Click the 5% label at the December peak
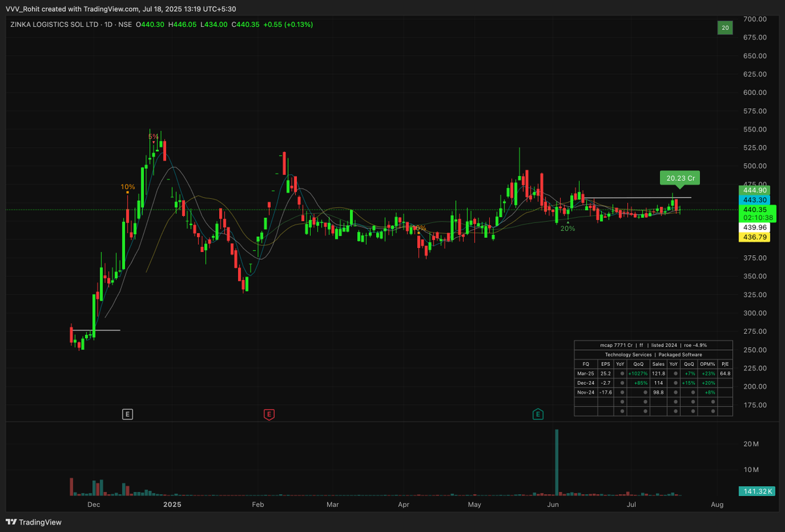785x532 pixels. (x=152, y=136)
